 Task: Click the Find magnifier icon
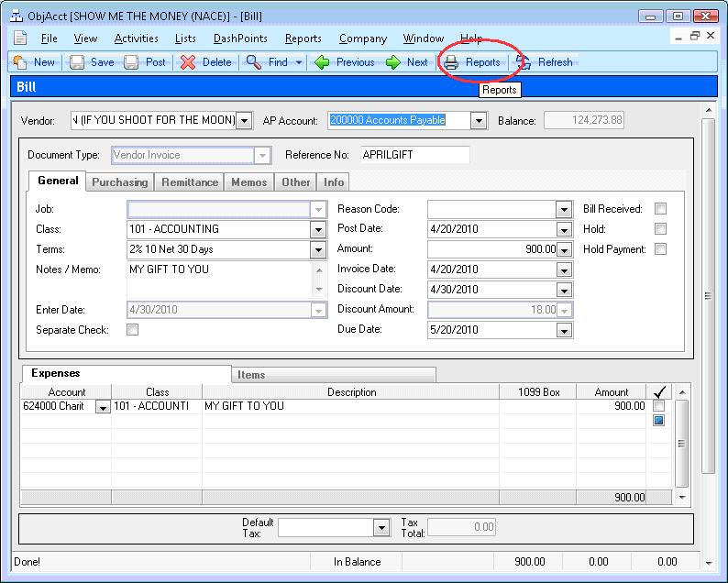[255, 62]
